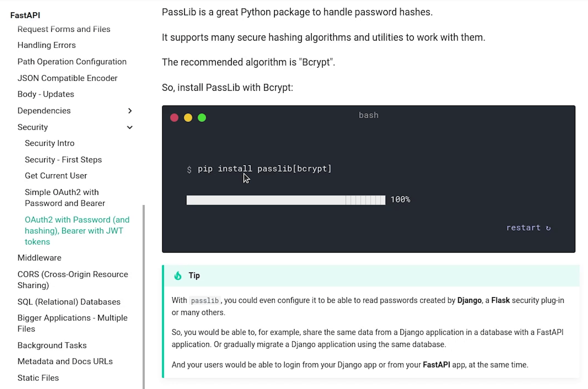
Task: Select OAuth2 with Password and hashing page
Action: (x=77, y=231)
